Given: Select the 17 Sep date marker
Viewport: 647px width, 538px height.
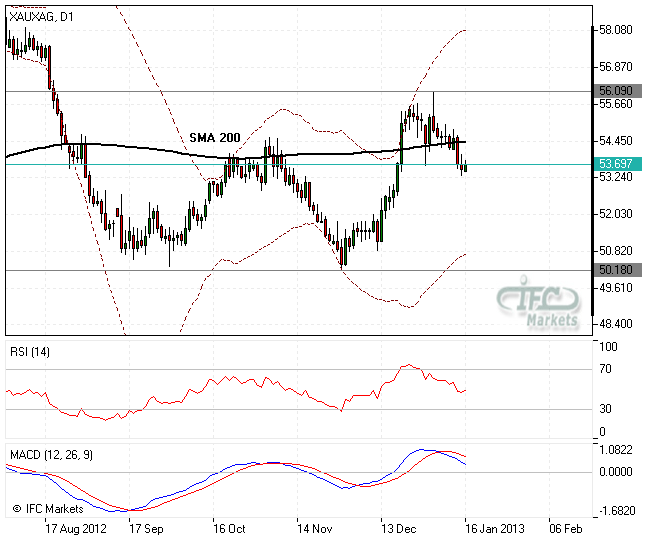Looking at the screenshot, I should click(146, 527).
